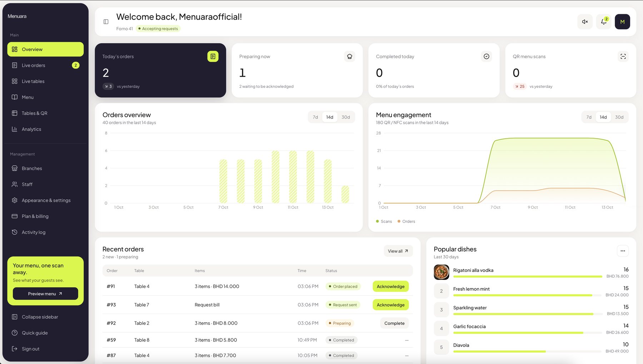Select the Overview item in the sidebar

point(45,49)
